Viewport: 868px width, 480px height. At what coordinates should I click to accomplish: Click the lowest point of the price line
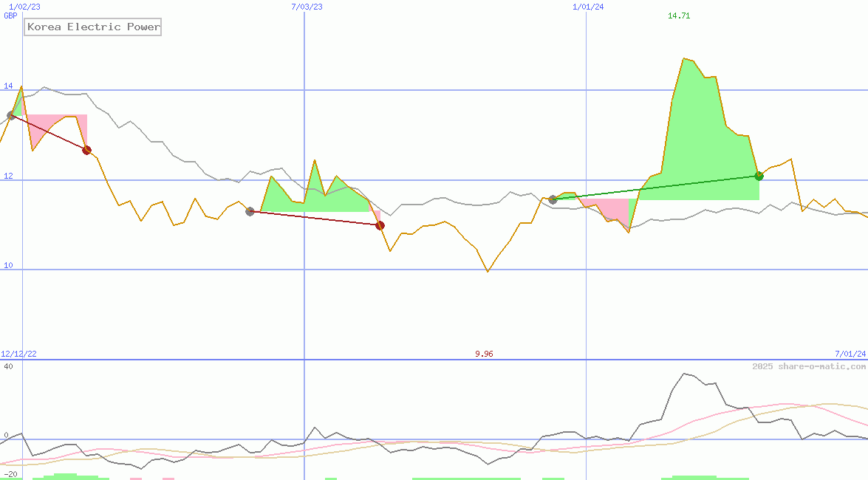488,271
